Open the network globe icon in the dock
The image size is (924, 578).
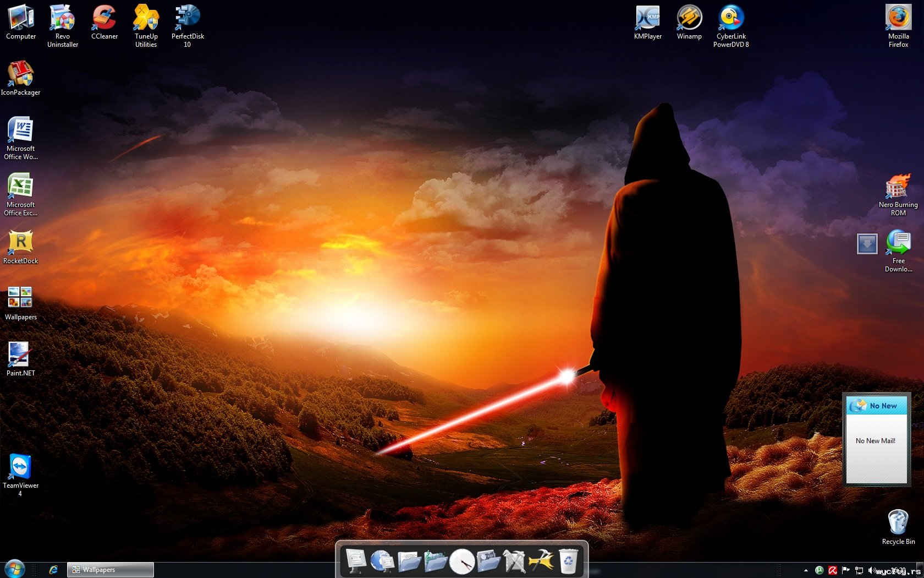382,561
